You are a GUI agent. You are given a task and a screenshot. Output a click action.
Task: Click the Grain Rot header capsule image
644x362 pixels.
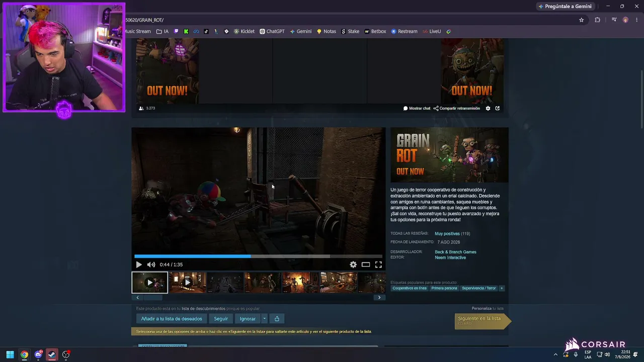tap(449, 155)
